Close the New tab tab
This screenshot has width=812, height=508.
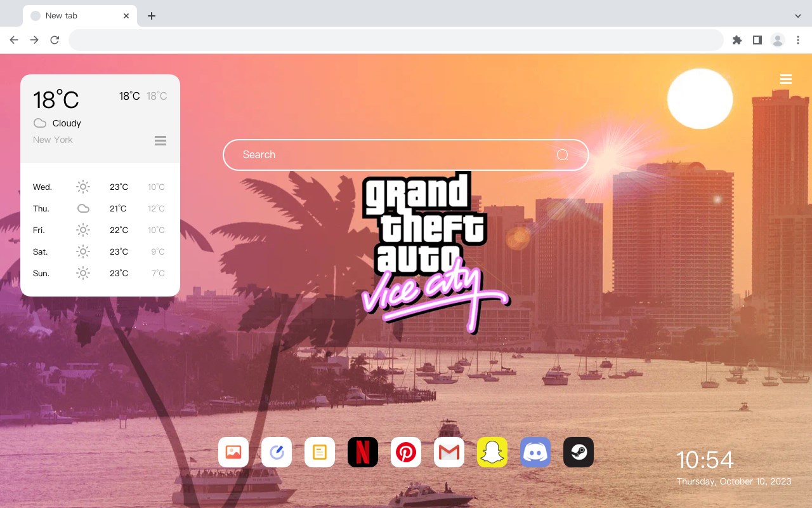[x=126, y=16]
